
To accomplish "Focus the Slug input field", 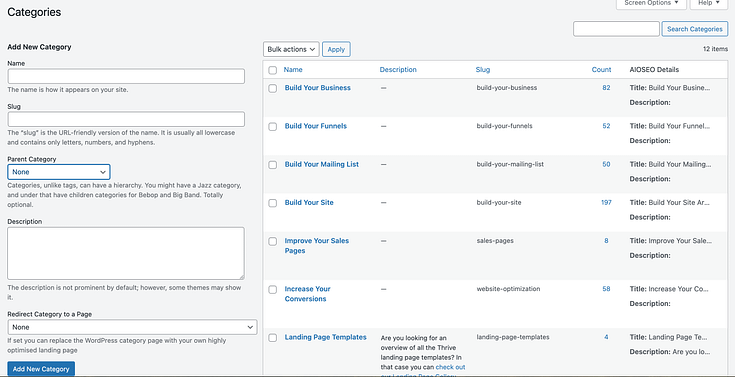I will click(x=126, y=119).
